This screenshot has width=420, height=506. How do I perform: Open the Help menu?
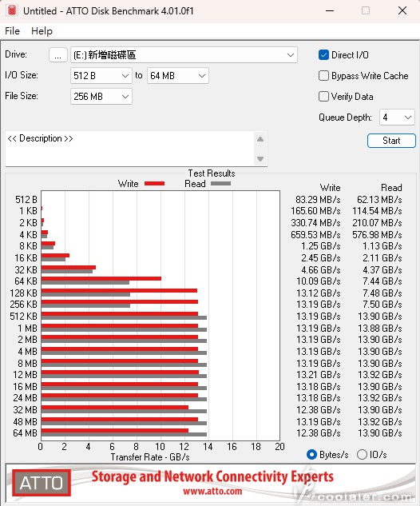[x=42, y=31]
